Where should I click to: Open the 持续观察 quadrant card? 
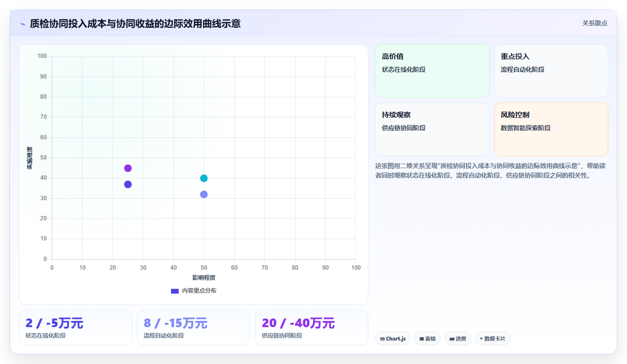coord(432,129)
